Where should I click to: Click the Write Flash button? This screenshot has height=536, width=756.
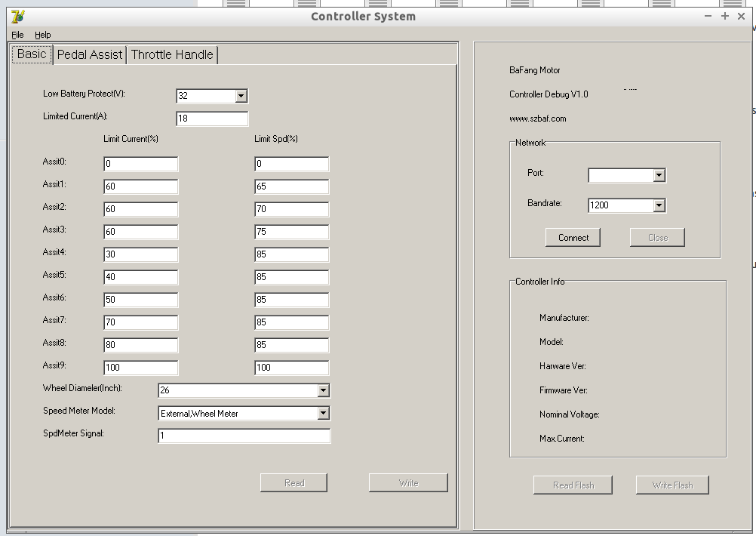(672, 485)
